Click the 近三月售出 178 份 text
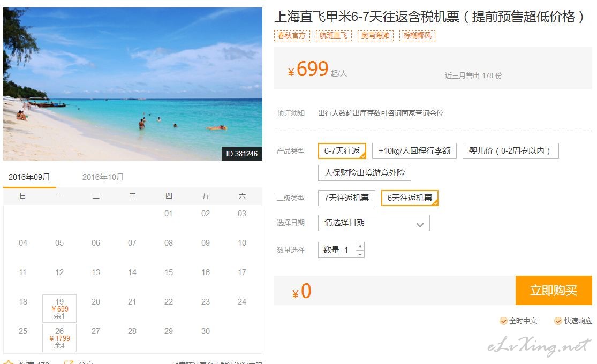This screenshot has width=597, height=364. 473,75
